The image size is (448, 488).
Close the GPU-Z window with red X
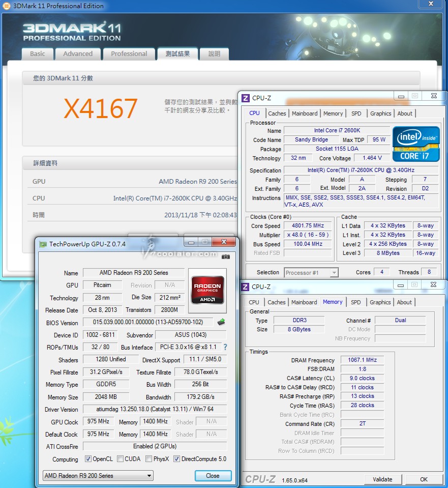[x=224, y=242]
